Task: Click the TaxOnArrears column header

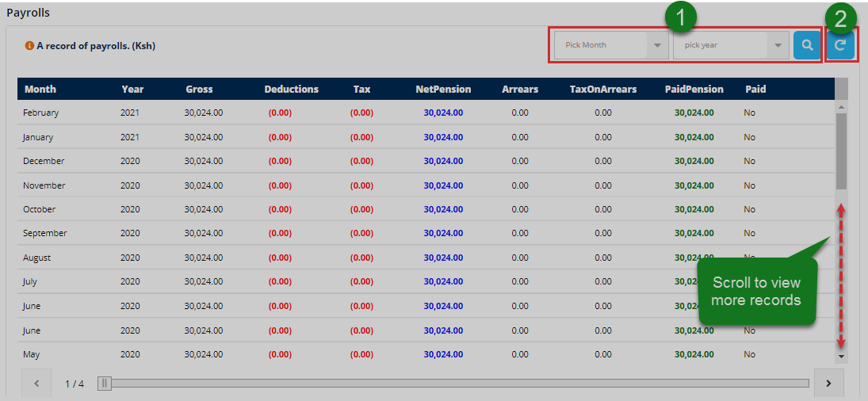Action: (x=602, y=89)
